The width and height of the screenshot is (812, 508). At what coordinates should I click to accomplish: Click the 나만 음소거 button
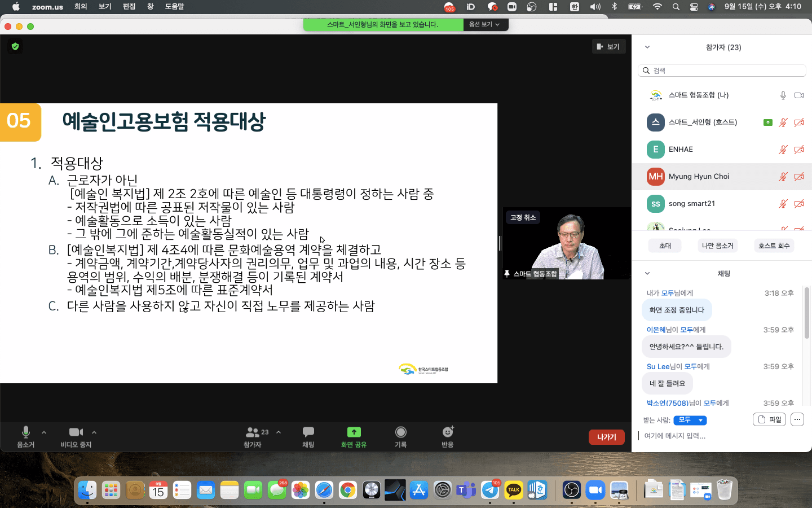click(x=717, y=246)
